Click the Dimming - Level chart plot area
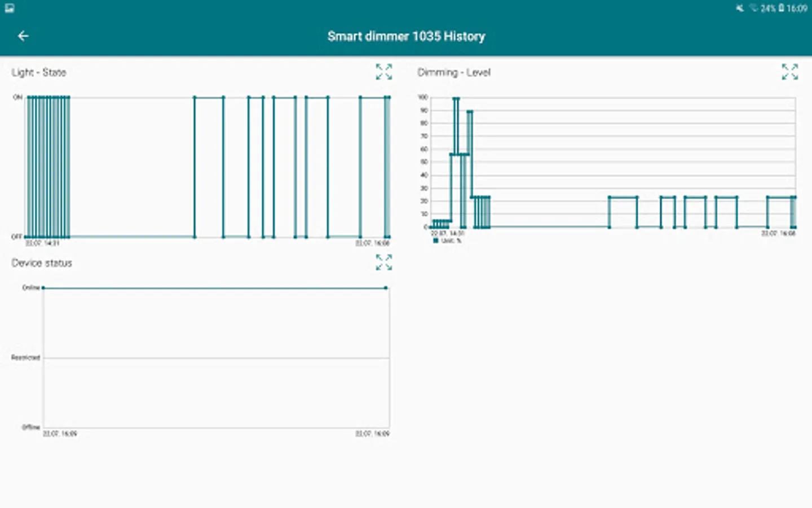Image resolution: width=812 pixels, height=508 pixels. pyautogui.click(x=613, y=162)
